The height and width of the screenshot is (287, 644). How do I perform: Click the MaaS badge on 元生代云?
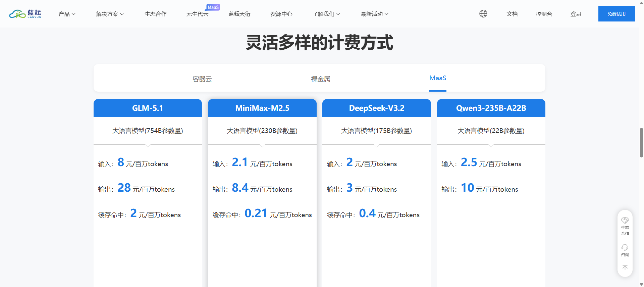213,7
